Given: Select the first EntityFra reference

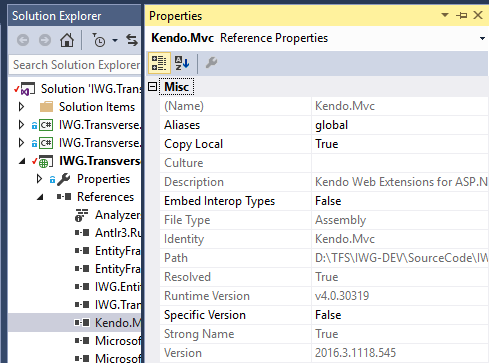Looking at the screenshot, I should click(x=118, y=251).
